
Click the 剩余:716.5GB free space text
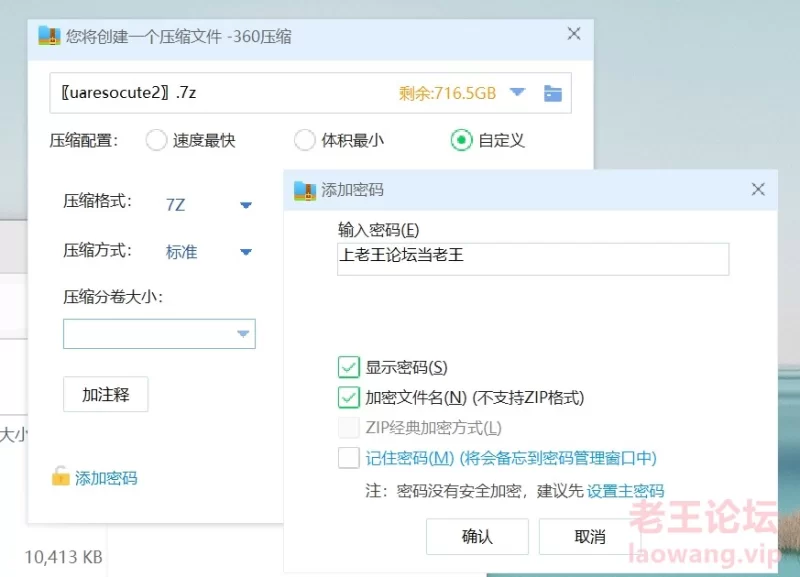pos(447,93)
